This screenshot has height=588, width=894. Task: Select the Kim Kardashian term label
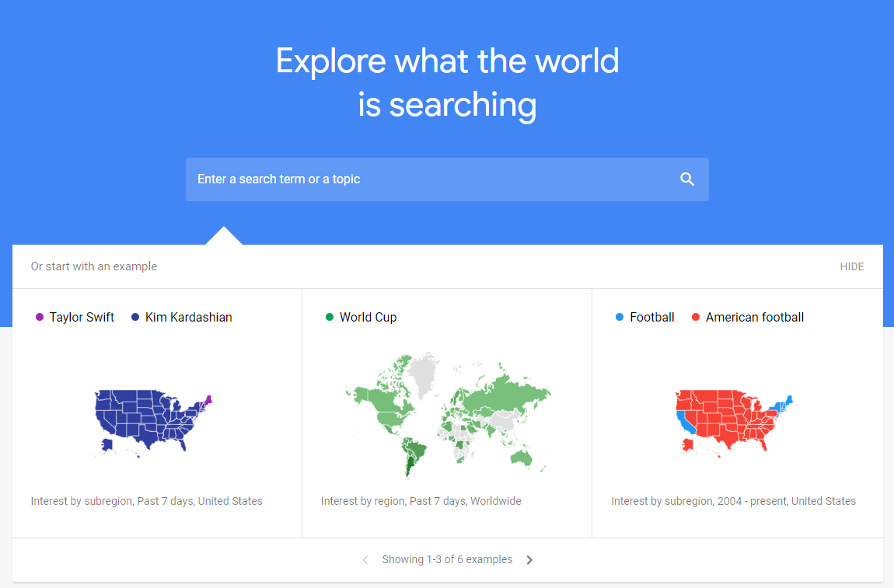tap(189, 318)
